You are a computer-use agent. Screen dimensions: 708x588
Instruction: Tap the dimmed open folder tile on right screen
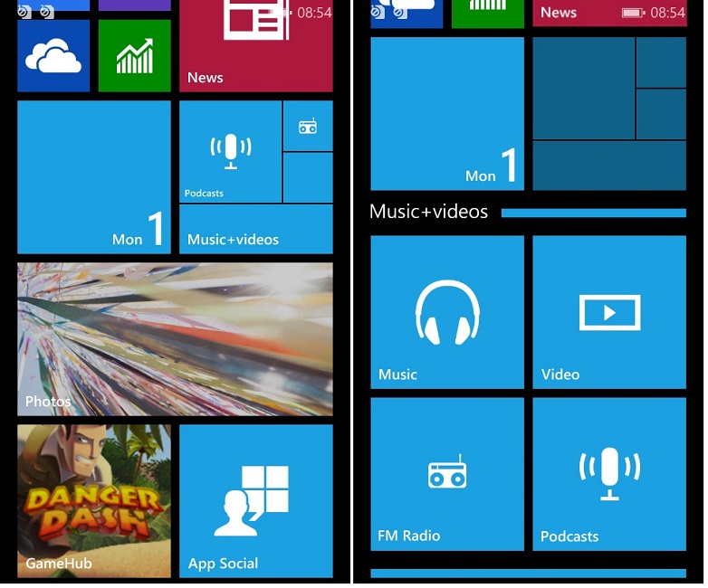pyautogui.click(x=609, y=114)
